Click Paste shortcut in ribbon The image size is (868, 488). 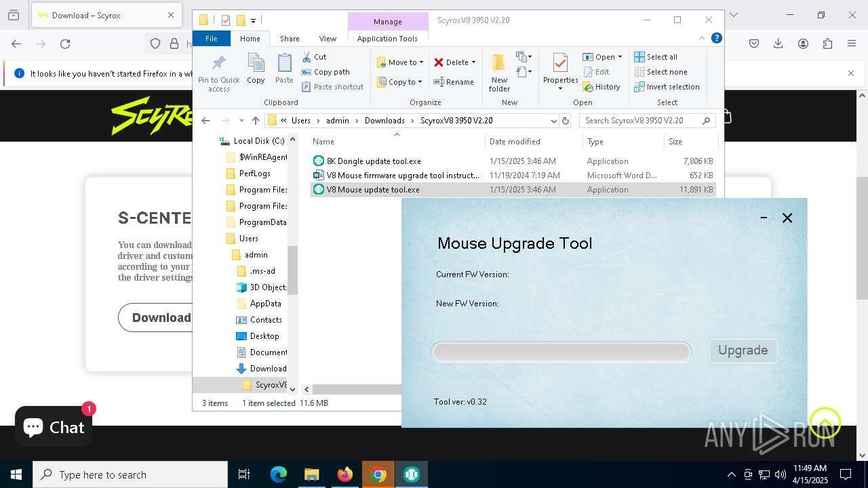click(x=333, y=87)
